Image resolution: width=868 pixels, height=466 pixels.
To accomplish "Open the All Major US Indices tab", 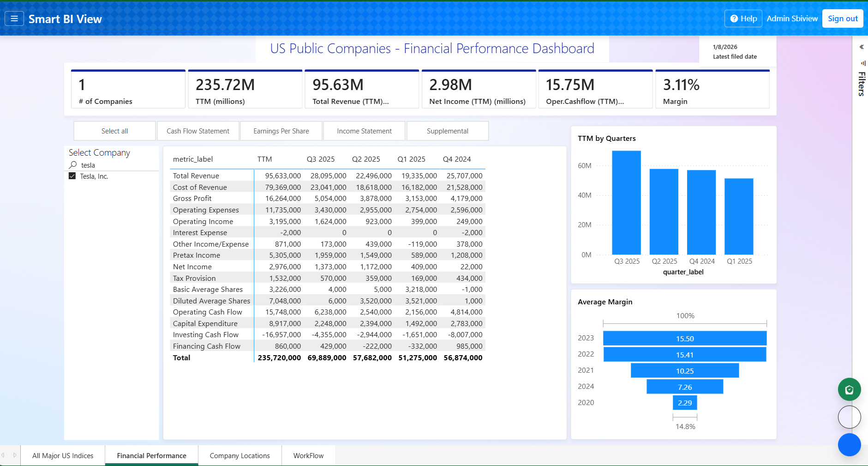I will point(63,456).
